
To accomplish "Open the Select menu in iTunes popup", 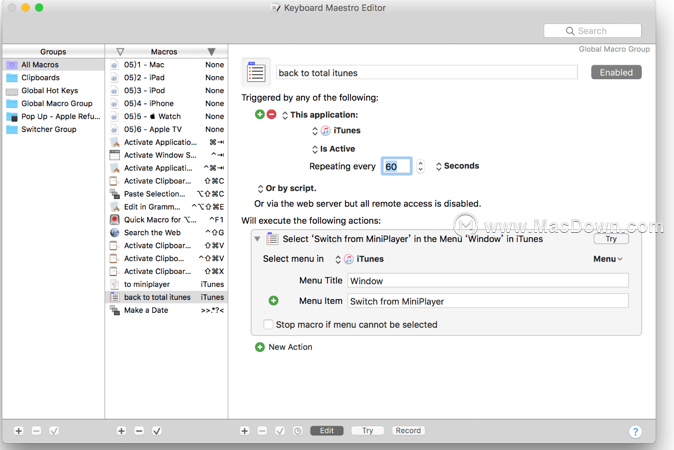I will [359, 259].
